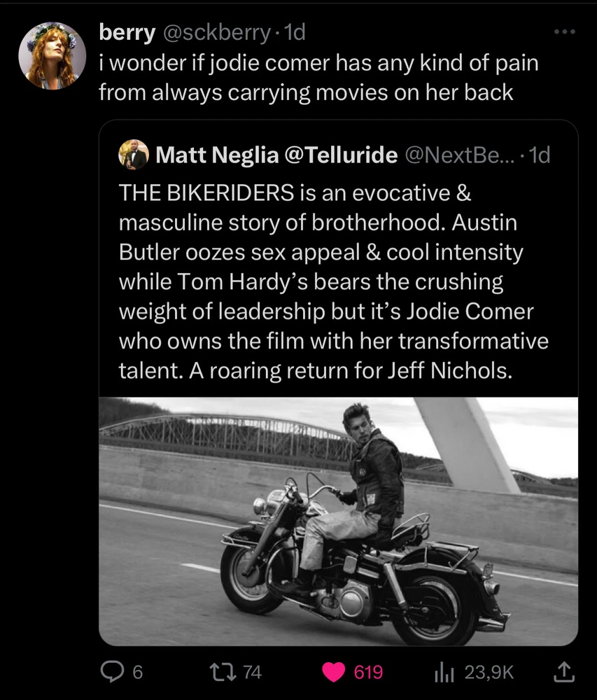597x700 pixels.
Task: Open quoted post about THE BIKERIDERS
Action: pos(336,280)
